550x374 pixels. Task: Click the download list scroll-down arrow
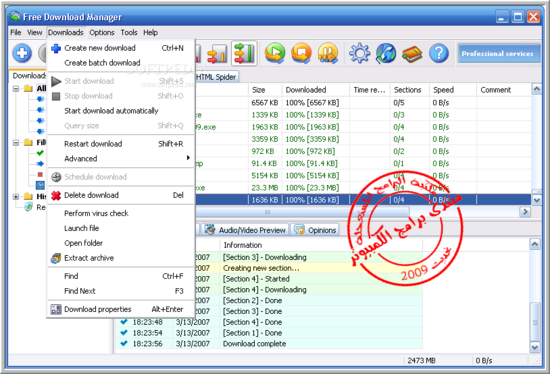(x=536, y=200)
